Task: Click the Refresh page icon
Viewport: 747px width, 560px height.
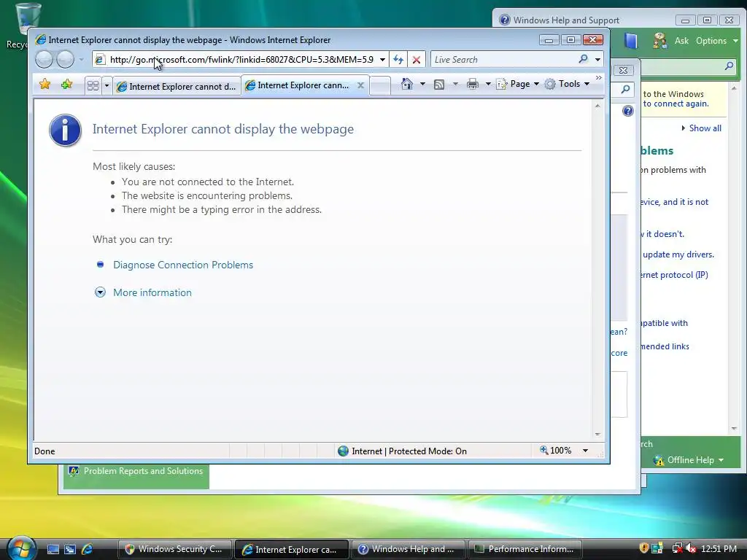Action: 398,60
